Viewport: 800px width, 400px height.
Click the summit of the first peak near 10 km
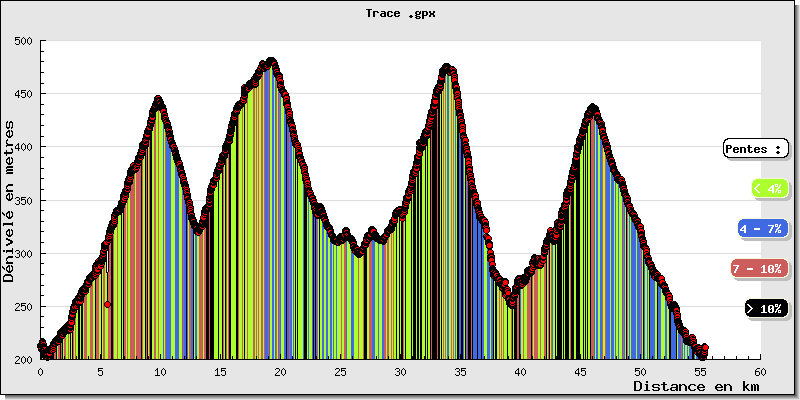coord(158,100)
